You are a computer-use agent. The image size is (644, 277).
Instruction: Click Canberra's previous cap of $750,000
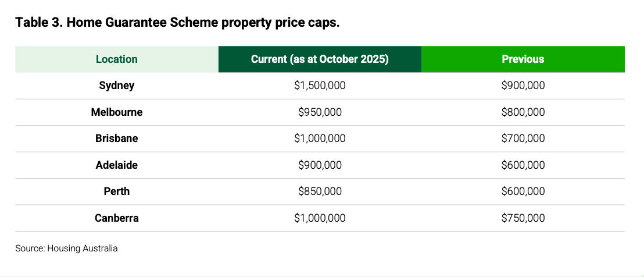tap(523, 218)
